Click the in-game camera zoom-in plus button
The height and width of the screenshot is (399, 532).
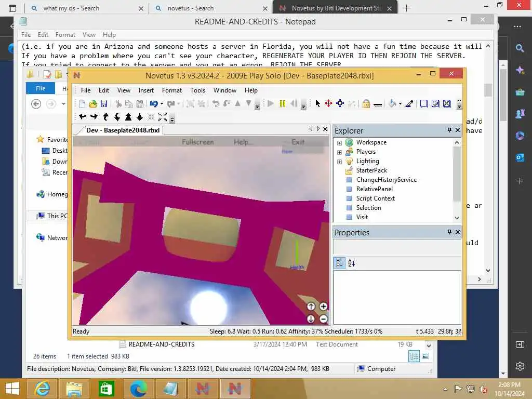click(323, 307)
